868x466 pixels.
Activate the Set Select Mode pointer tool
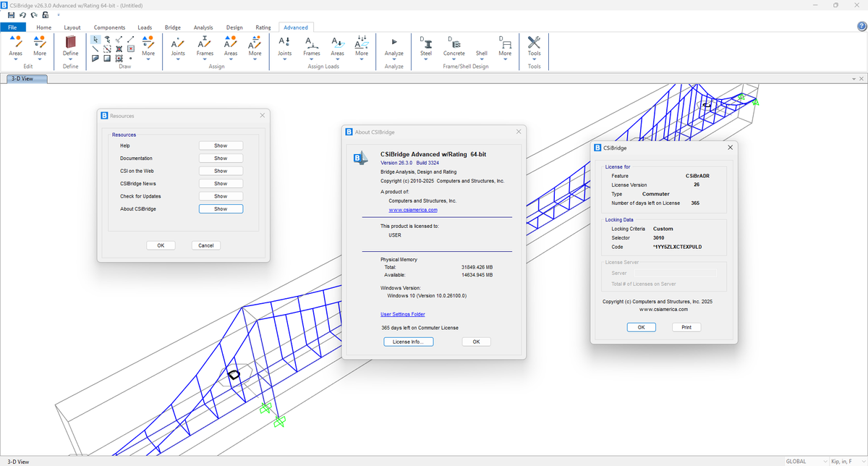click(95, 39)
